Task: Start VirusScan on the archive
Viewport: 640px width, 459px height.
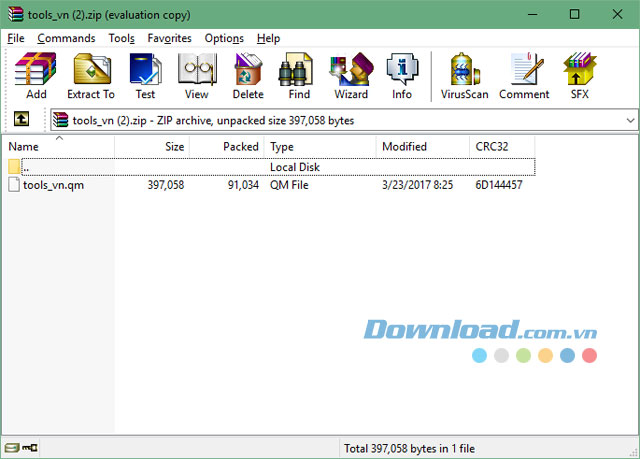Action: tap(462, 76)
